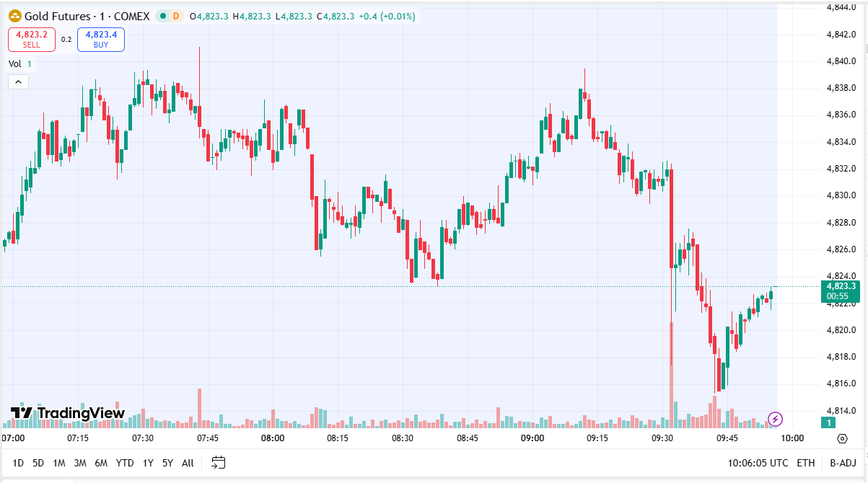
Task: Open the timezone menu showing UTC time
Action: pos(758,463)
